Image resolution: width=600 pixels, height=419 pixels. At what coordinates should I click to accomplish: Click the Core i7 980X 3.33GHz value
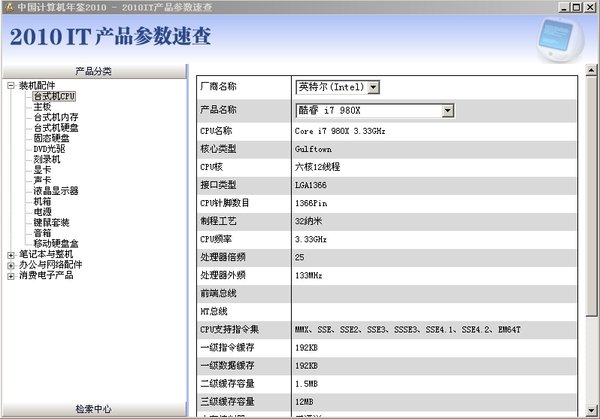pos(340,131)
